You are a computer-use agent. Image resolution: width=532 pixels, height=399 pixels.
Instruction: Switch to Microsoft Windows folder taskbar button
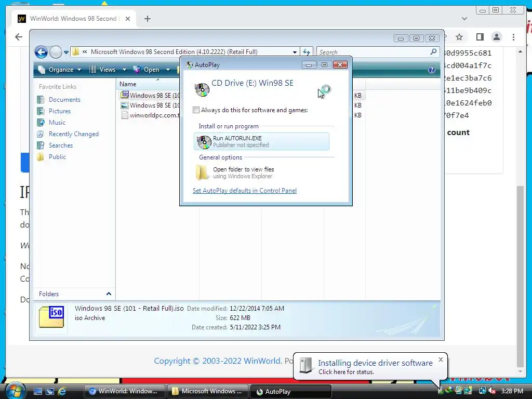(208, 392)
